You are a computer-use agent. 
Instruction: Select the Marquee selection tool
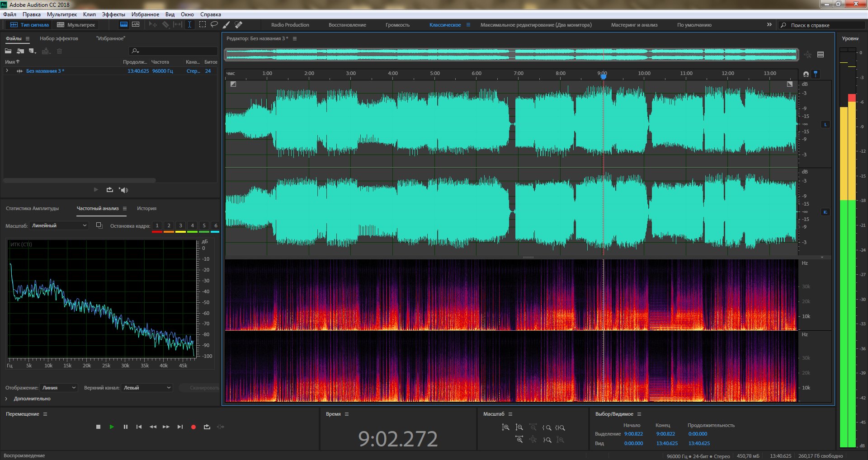click(202, 25)
